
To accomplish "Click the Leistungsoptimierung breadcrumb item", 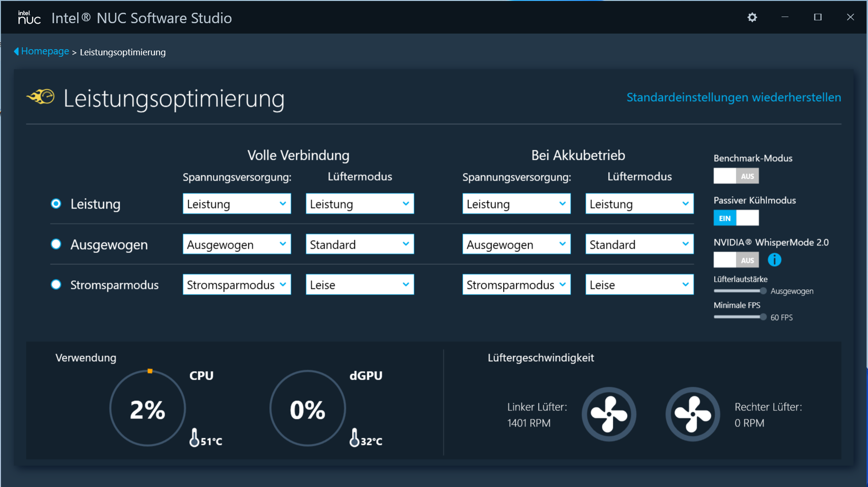I will click(x=123, y=52).
